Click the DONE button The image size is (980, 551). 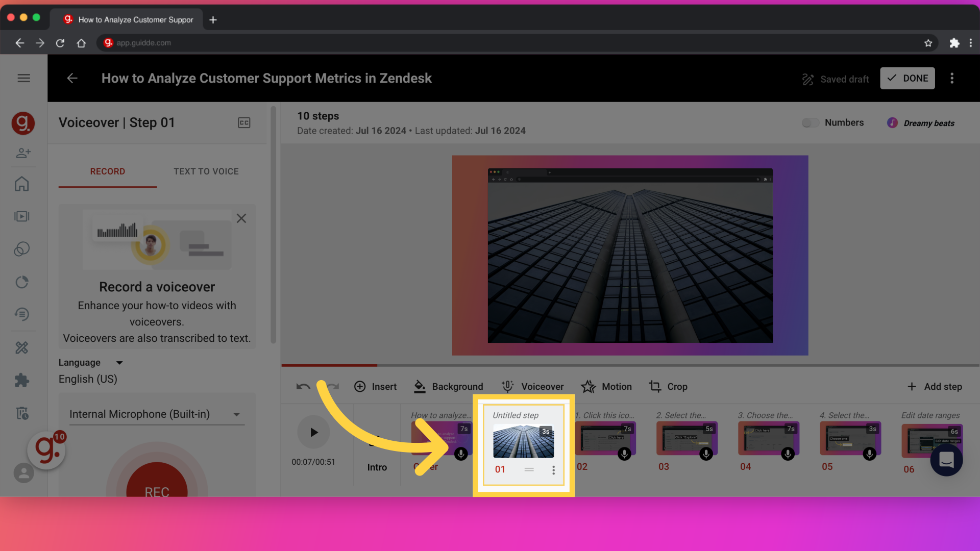(908, 78)
